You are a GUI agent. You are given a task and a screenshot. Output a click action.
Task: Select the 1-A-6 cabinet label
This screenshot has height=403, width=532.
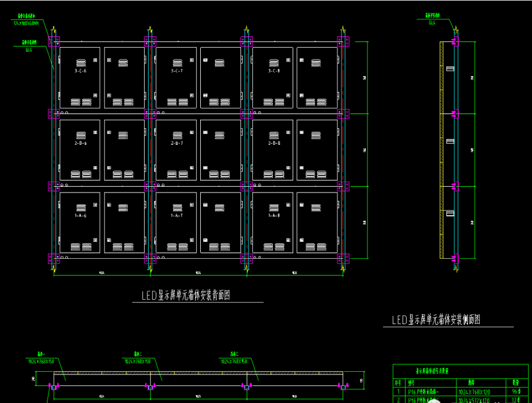click(x=80, y=216)
